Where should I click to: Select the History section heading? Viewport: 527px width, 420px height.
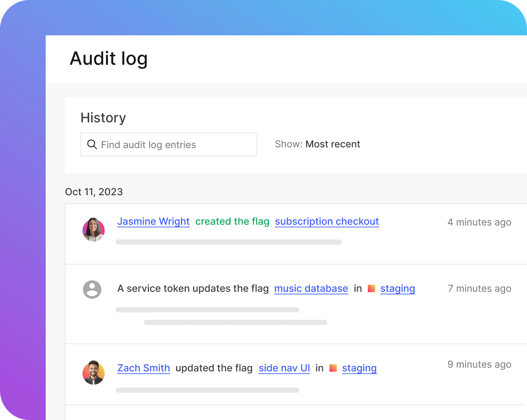point(103,118)
